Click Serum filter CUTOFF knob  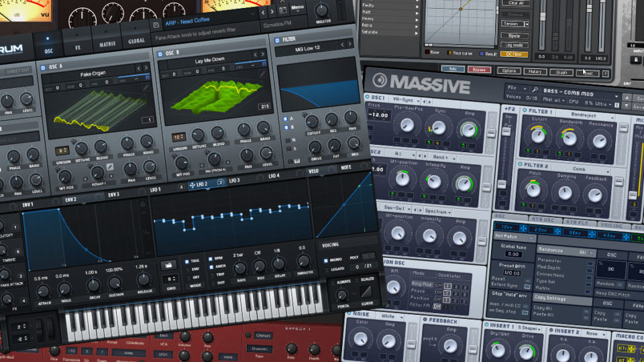[312, 121]
